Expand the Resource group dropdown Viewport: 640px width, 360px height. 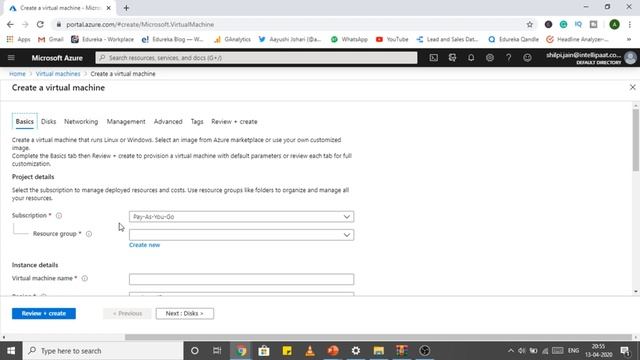pos(241,235)
